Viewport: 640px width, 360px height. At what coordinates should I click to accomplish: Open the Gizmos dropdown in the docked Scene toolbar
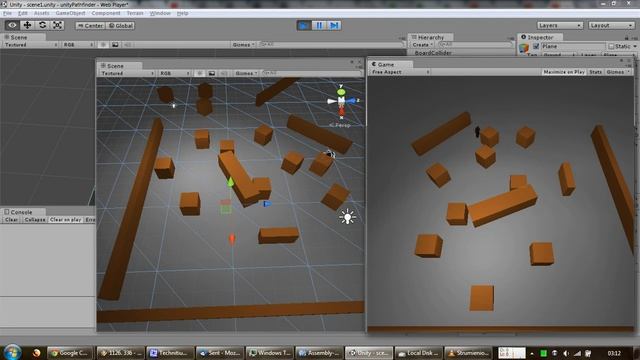tap(243, 44)
